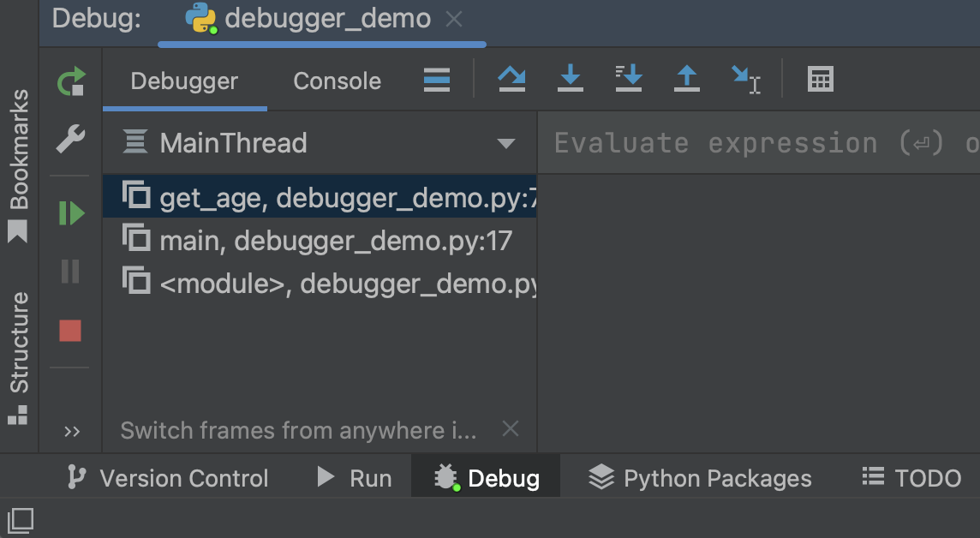Screen dimensions: 980x538
Task: Open Evaluate Expression calculator icon
Action: [820, 80]
